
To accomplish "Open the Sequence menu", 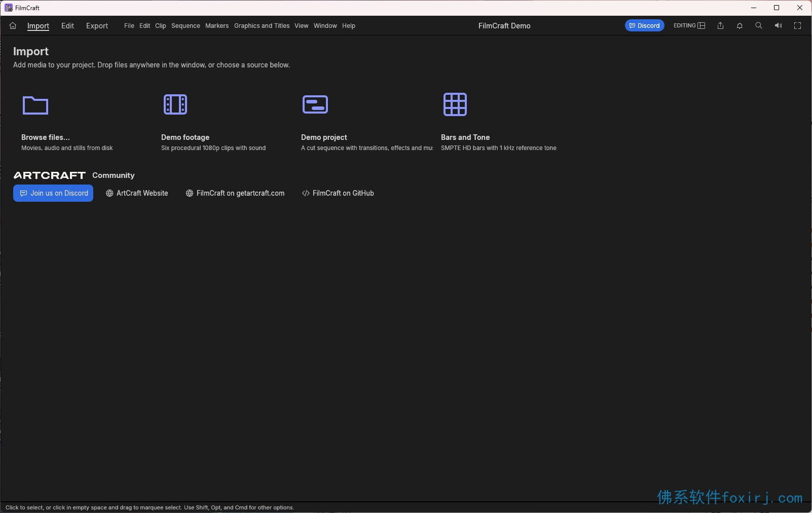I will 186,26.
